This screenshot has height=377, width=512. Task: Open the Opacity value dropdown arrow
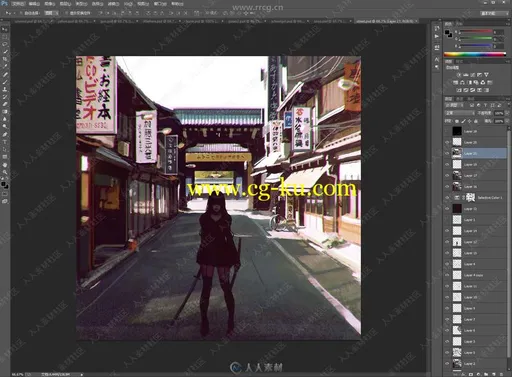(507, 113)
